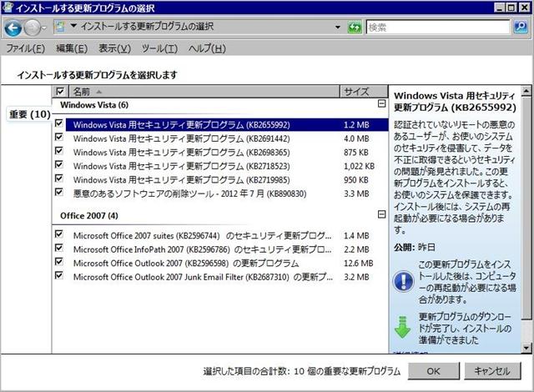This screenshot has width=534, height=392.
Task: Open the address bar breadcrumb arrow
Action: click(x=73, y=26)
